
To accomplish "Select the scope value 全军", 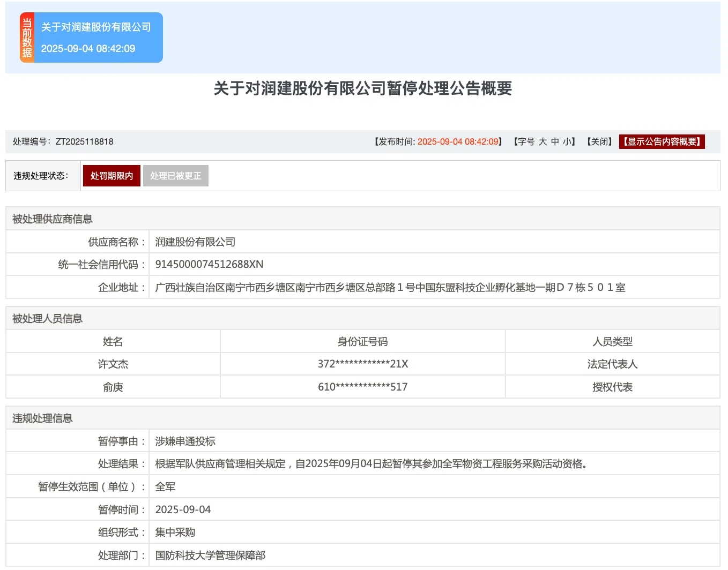I will coord(166,486).
